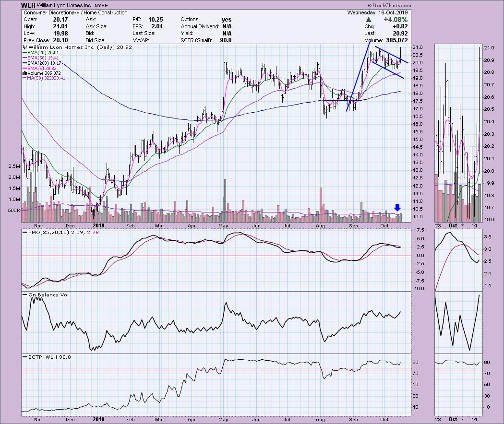The image size is (504, 424).
Task: Click the 500K label on the volume axis
Action: pyautogui.click(x=14, y=211)
